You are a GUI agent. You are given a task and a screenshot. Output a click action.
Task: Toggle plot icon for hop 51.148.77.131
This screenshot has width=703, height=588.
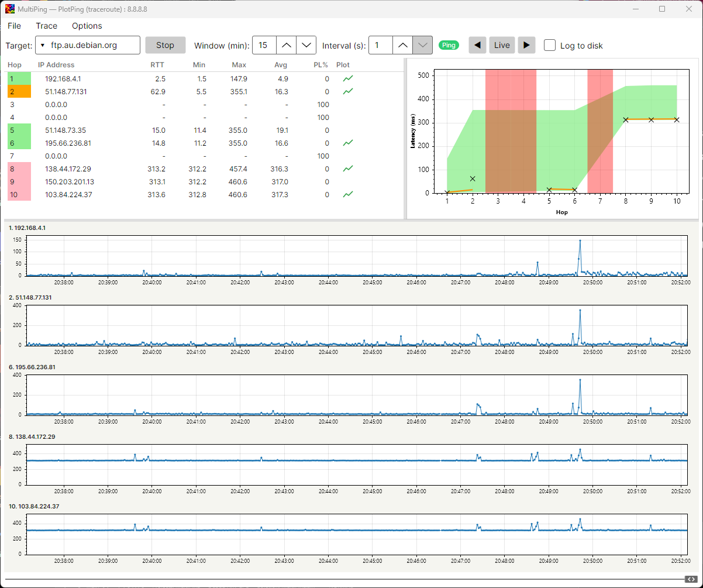pos(348,91)
